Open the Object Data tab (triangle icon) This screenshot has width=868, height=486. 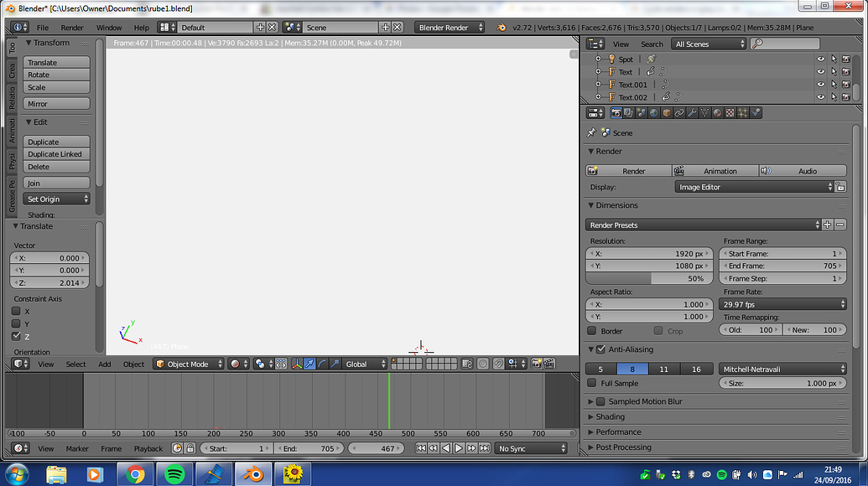coord(704,113)
